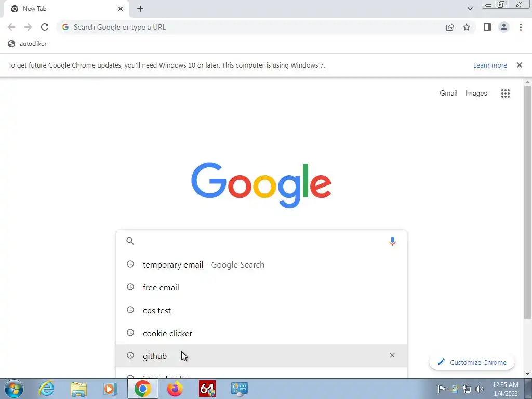Viewport: 532px width, 399px height.
Task: Open a new tab with plus button
Action: (140, 9)
